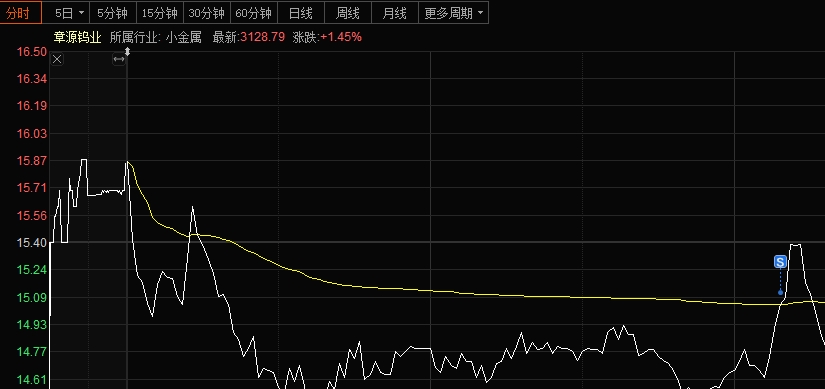Click the 14.61 price axis label

[32, 380]
